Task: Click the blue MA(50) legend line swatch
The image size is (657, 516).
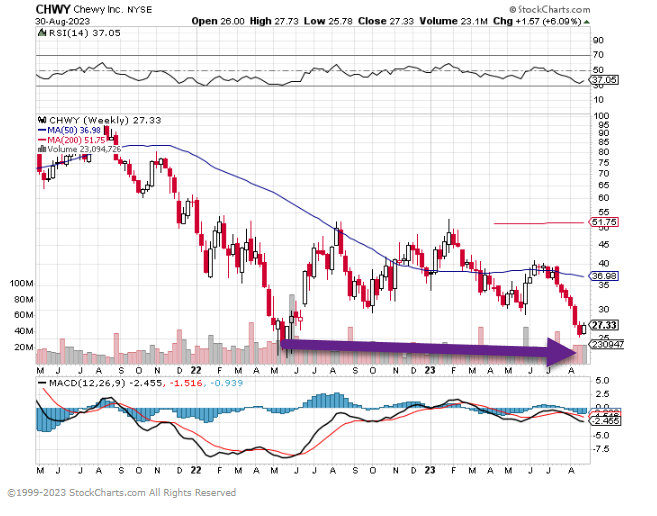Action: tap(42, 130)
